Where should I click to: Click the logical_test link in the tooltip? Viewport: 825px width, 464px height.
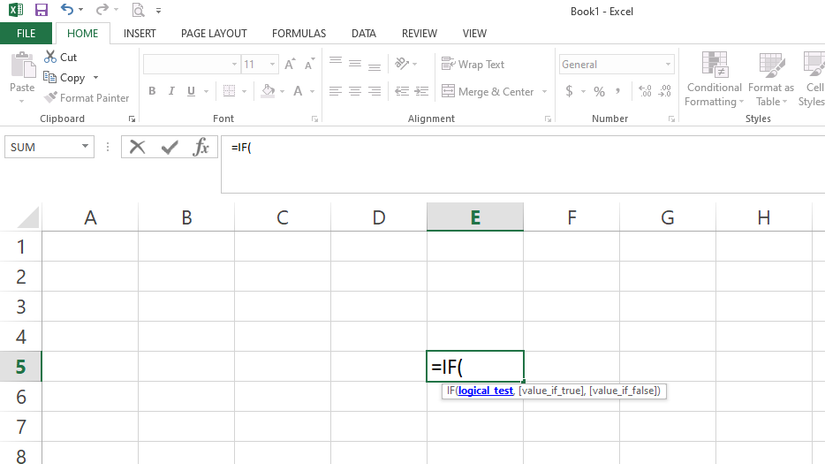point(485,391)
